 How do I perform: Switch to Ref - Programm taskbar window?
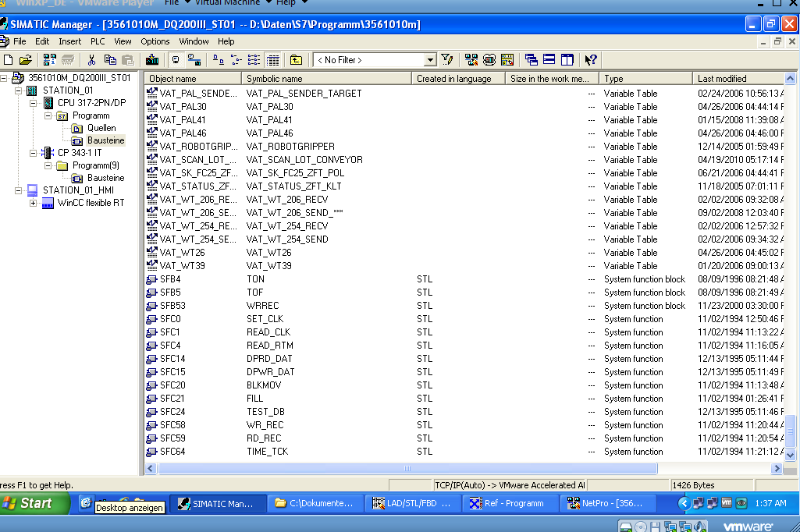(x=510, y=503)
